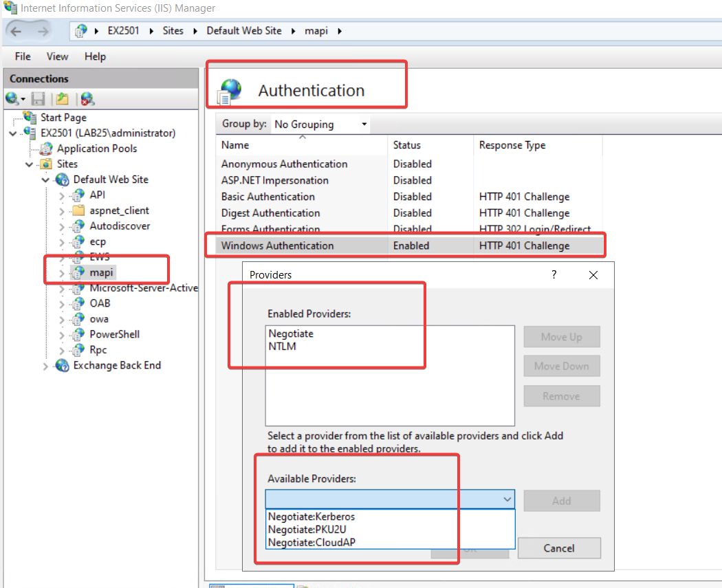Click the Save icon in Connections toolbar
Screen dimensions: 722x588
click(x=38, y=98)
